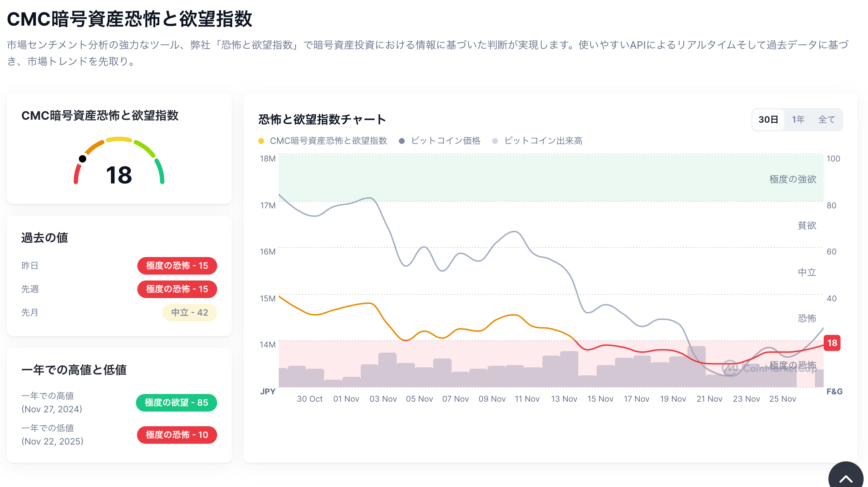Switch to the 1年 time range tab
This screenshot has width=868, height=487.
[798, 120]
